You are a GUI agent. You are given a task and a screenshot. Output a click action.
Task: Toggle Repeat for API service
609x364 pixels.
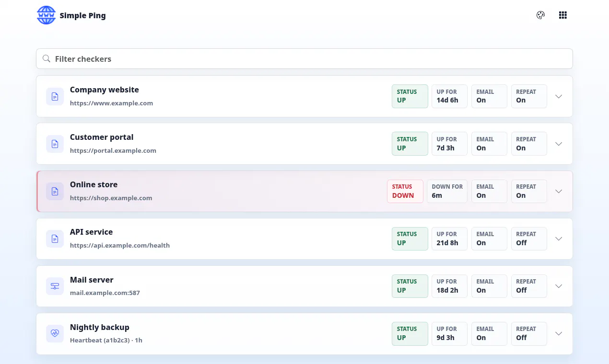pos(529,239)
